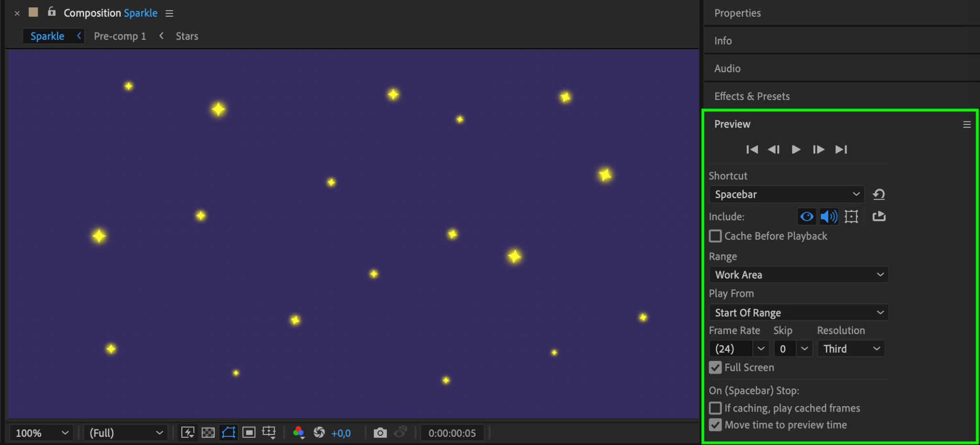Step to next frame in Preview controls
Viewport: 980px width, 445px height.
pyautogui.click(x=819, y=149)
